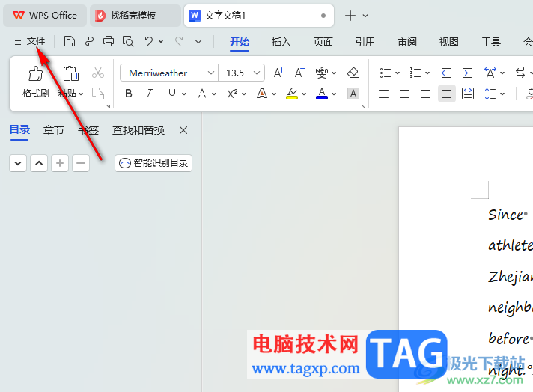This screenshot has height=392, width=533.
Task: Click the Clear Formatting eraser icon
Action: 353,73
